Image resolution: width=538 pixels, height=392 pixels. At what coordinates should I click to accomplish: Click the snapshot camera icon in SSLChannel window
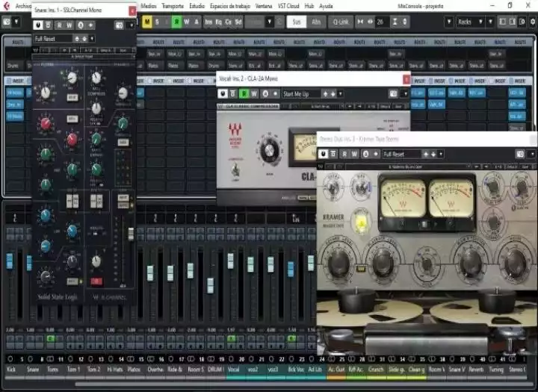tap(119, 25)
